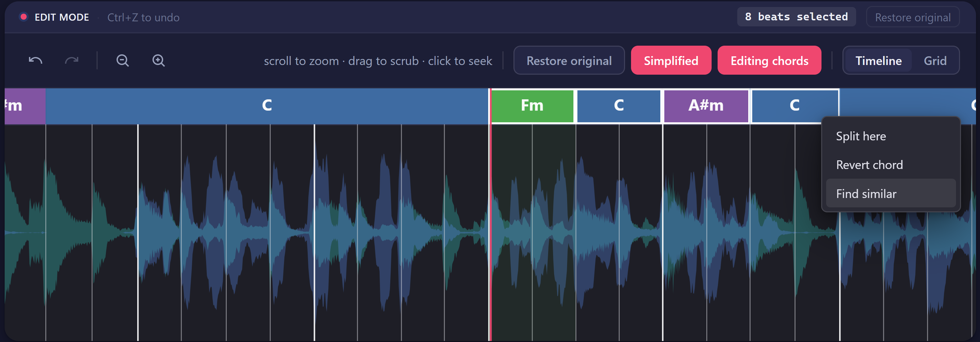The image size is (980, 342).
Task: Click the red EDIT MODE indicator dot
Action: pos(24,17)
